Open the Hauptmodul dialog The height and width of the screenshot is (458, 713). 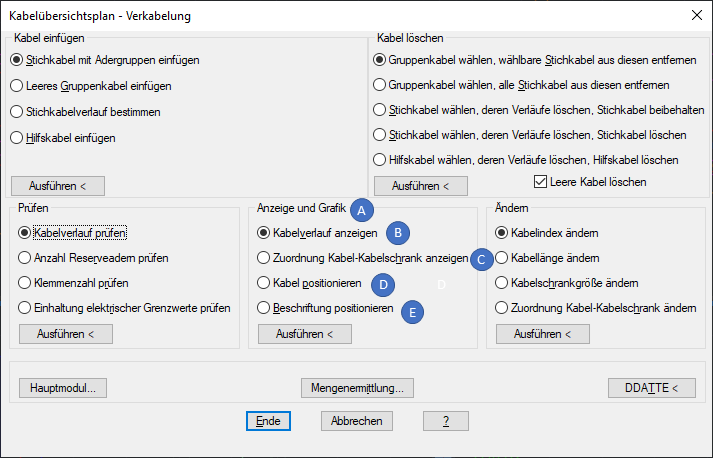point(63,388)
